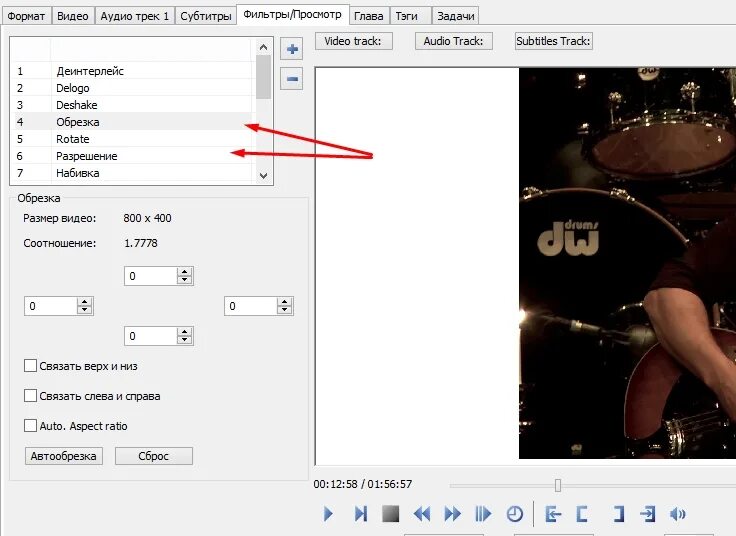736x536 pixels.
Task: Increase top crop value using up arrow
Action: tap(184, 272)
